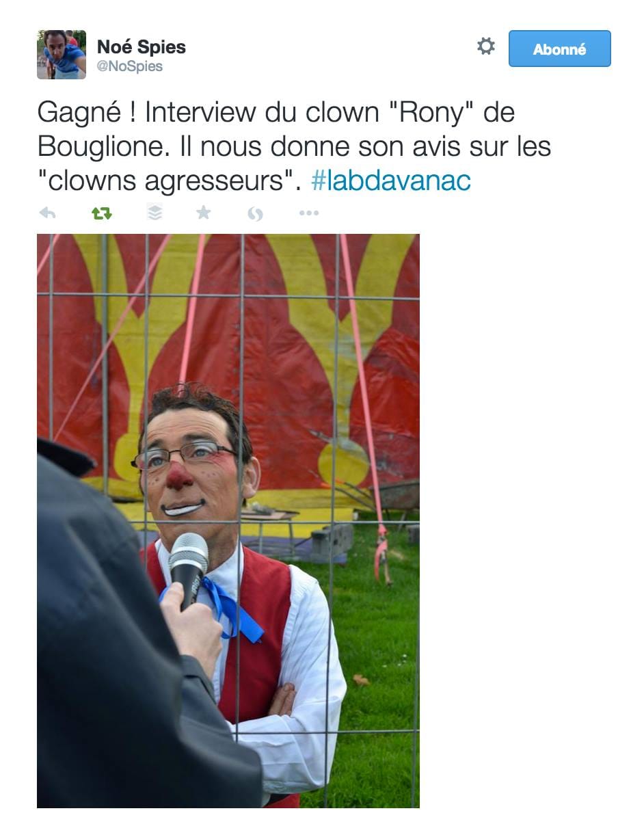Undo the green retweet icon

[x=101, y=213]
